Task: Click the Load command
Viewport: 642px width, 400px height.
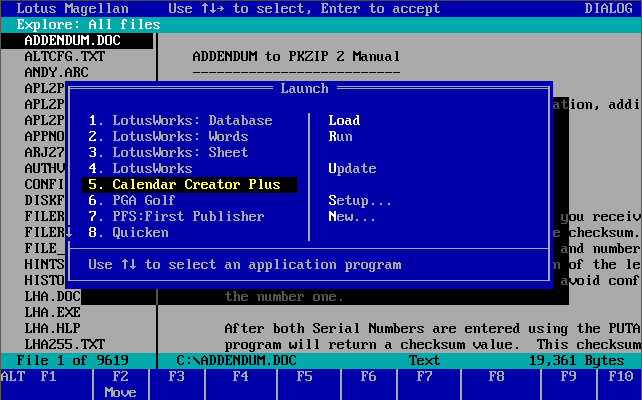Action: pyautogui.click(x=344, y=121)
